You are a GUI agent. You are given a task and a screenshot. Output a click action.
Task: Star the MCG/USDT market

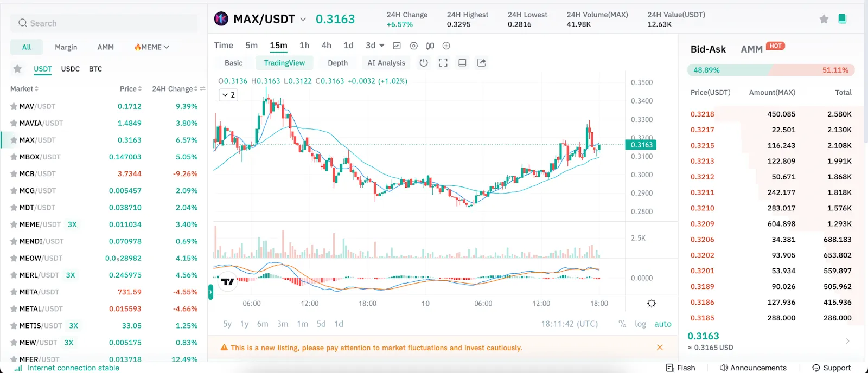click(14, 191)
